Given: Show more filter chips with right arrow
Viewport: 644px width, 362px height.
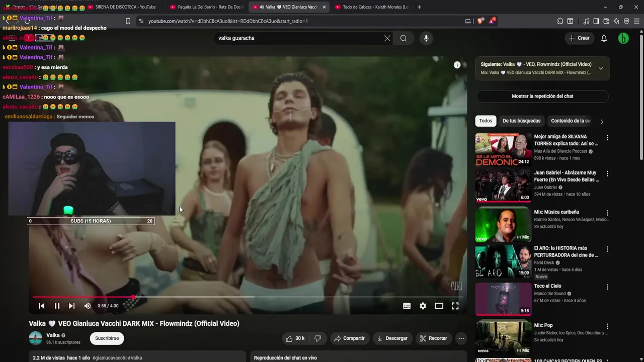Looking at the screenshot, I should click(602, 121).
